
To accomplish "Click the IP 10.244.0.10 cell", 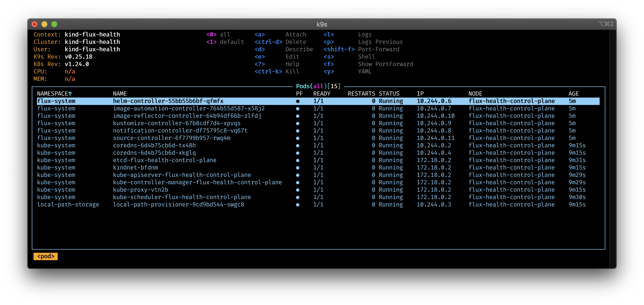I will click(435, 116).
